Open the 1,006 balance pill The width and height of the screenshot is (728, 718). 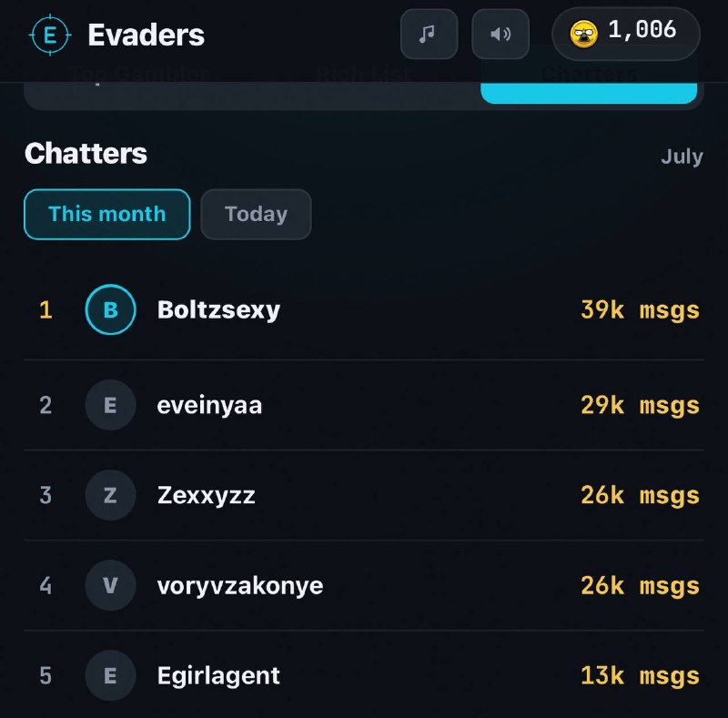[x=626, y=34]
